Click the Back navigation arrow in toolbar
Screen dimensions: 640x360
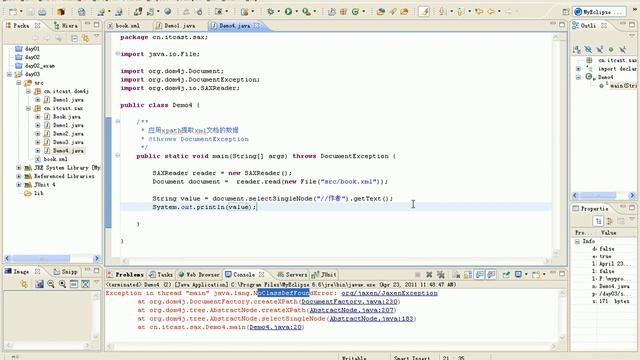click(x=491, y=12)
